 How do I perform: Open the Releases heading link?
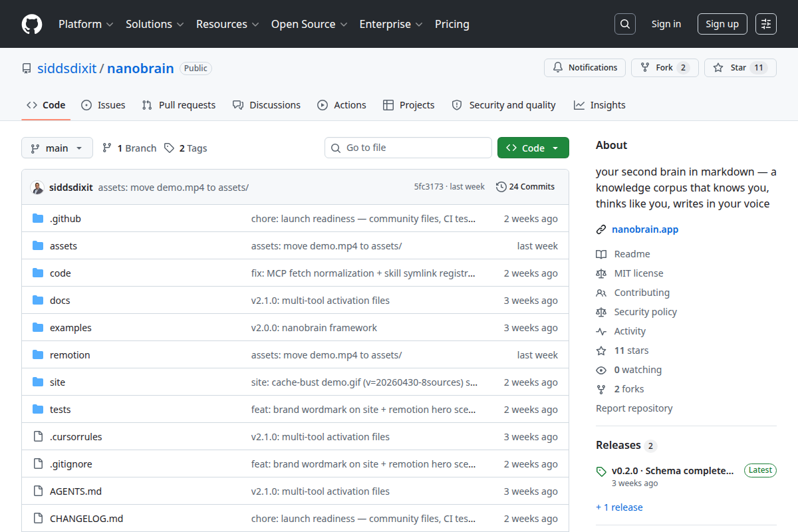coord(626,445)
